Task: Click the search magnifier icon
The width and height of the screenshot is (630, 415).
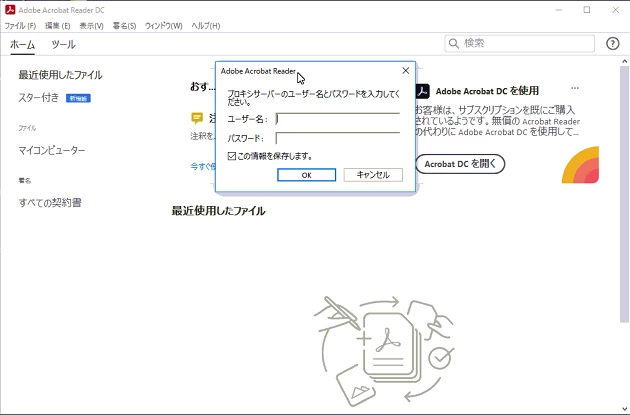Action: pyautogui.click(x=454, y=43)
